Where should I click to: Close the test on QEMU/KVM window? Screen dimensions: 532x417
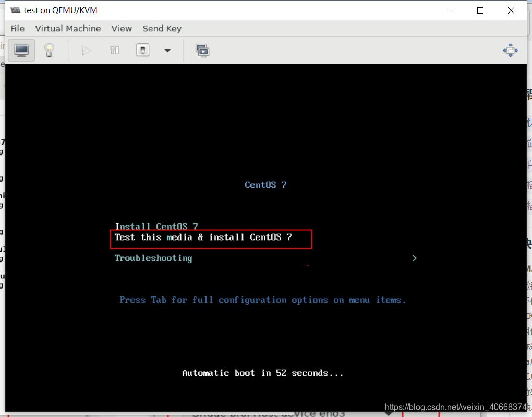tap(511, 10)
